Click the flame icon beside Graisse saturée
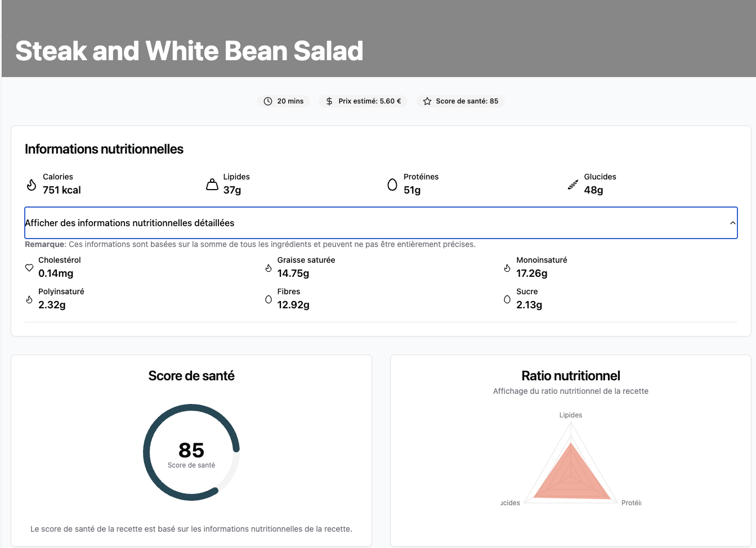756x548 pixels. pyautogui.click(x=269, y=268)
